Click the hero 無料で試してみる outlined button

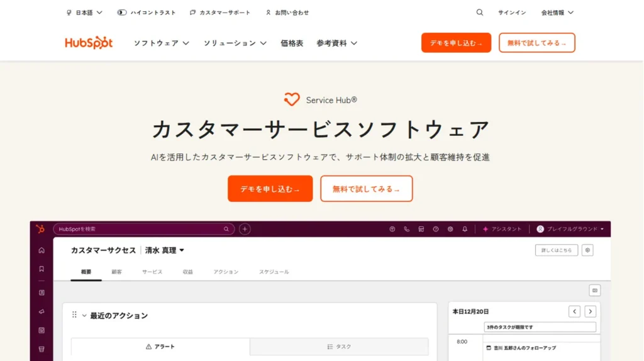367,189
